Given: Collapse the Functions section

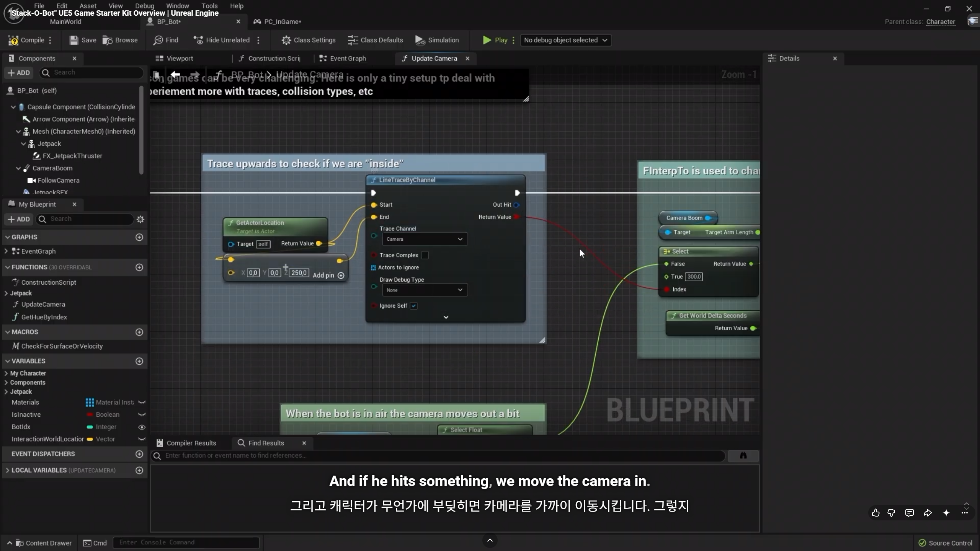Looking at the screenshot, I should click(7, 267).
